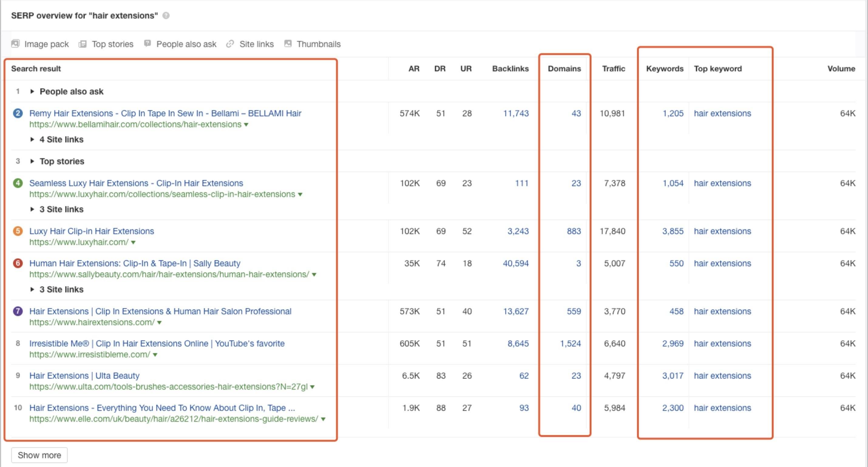
Task: Click the Image pack icon
Action: pyautogui.click(x=15, y=44)
